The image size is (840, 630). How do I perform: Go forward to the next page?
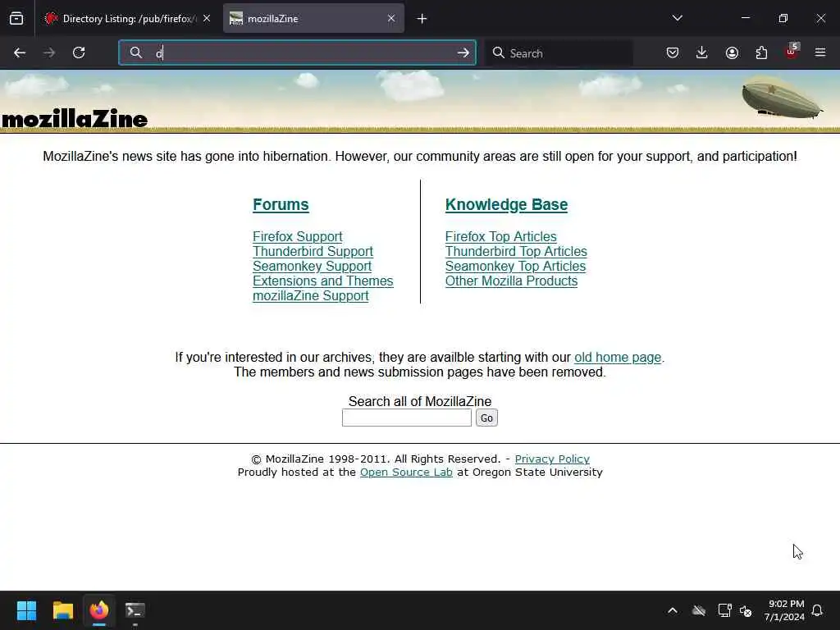(48, 52)
